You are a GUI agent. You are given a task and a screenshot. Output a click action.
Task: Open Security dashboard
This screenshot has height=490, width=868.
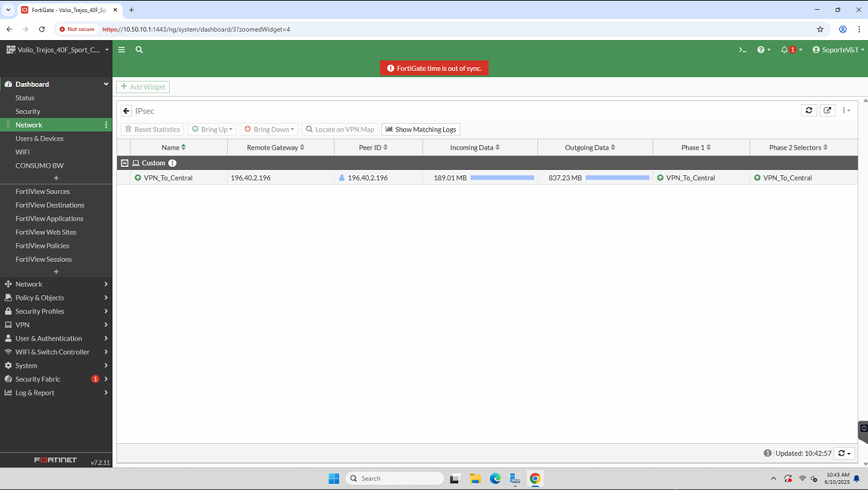coord(28,111)
